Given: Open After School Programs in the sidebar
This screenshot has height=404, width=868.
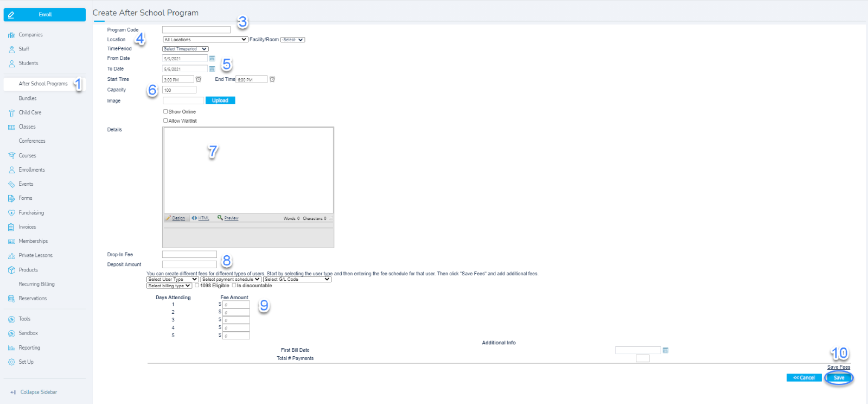Looking at the screenshot, I should pos(43,84).
